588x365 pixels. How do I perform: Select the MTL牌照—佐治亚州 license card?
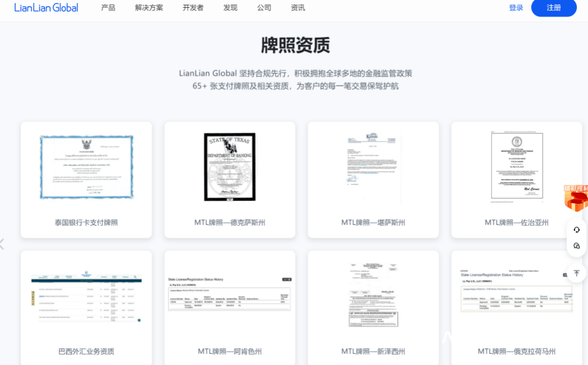517,180
